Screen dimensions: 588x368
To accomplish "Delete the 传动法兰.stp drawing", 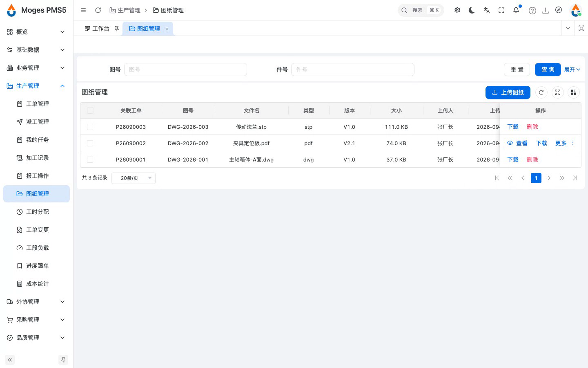I will (x=532, y=127).
